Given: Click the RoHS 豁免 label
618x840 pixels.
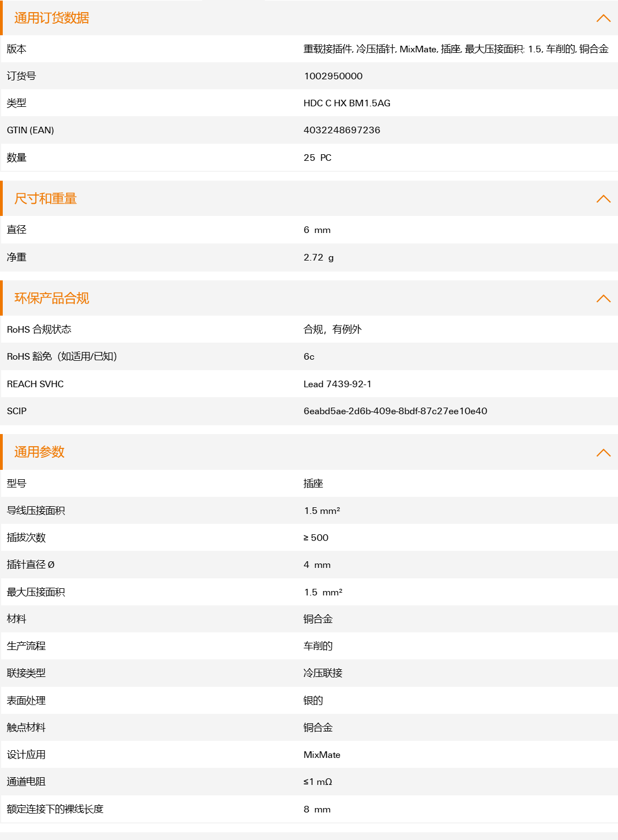Looking at the screenshot, I should (62, 356).
